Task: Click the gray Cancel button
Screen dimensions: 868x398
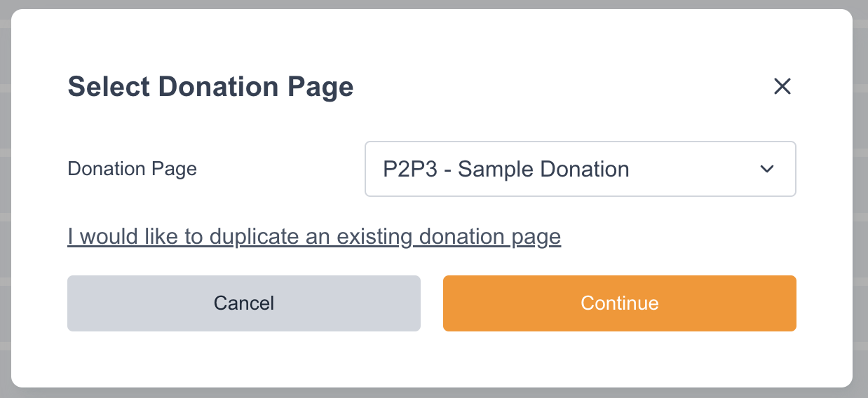Action: pos(243,303)
